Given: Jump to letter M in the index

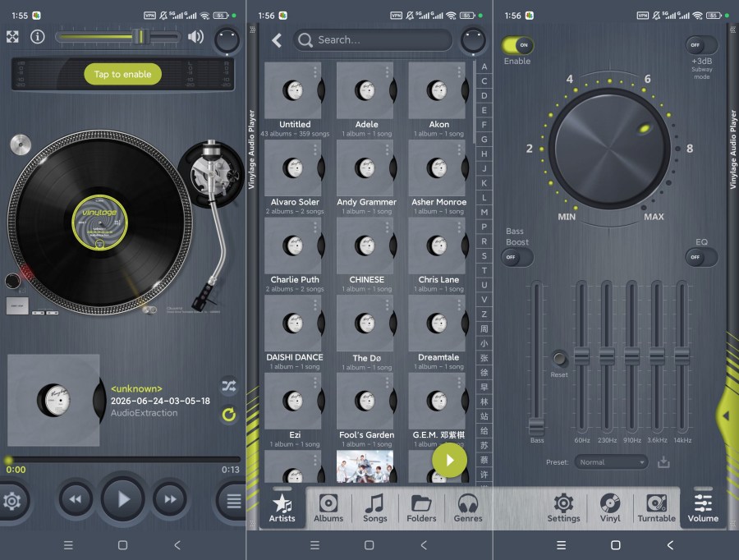Looking at the screenshot, I should click(x=484, y=212).
